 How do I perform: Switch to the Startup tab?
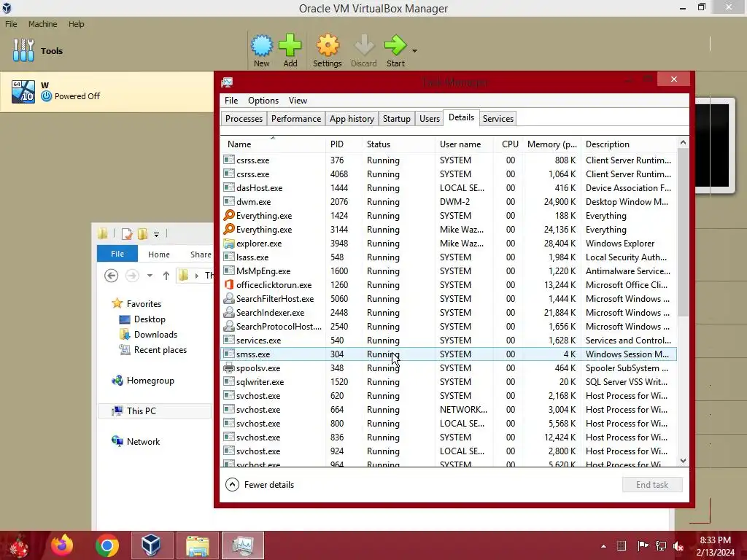point(396,119)
